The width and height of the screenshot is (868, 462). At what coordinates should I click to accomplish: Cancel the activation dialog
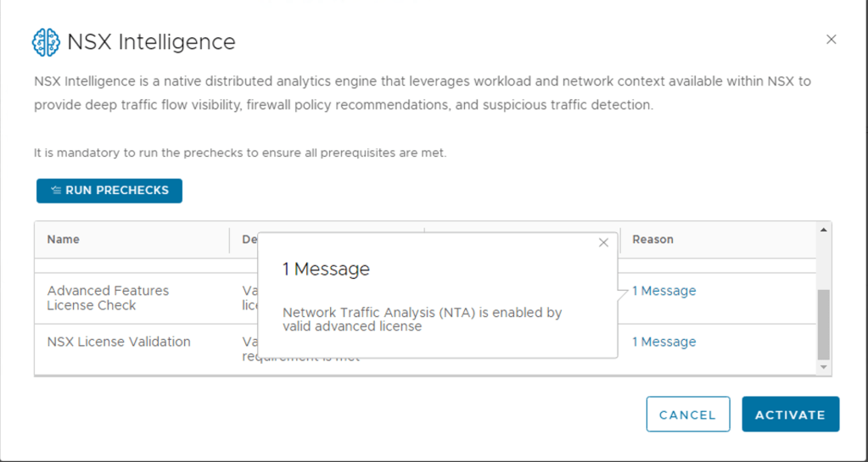coord(687,415)
